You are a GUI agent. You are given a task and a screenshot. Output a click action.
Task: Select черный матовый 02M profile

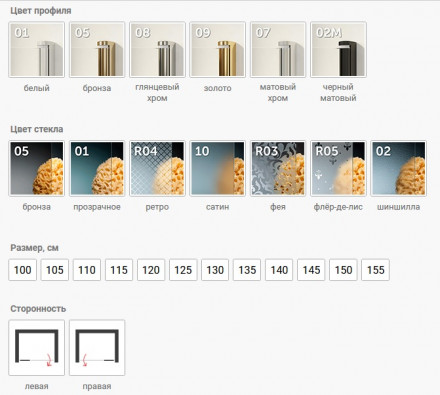338,50
